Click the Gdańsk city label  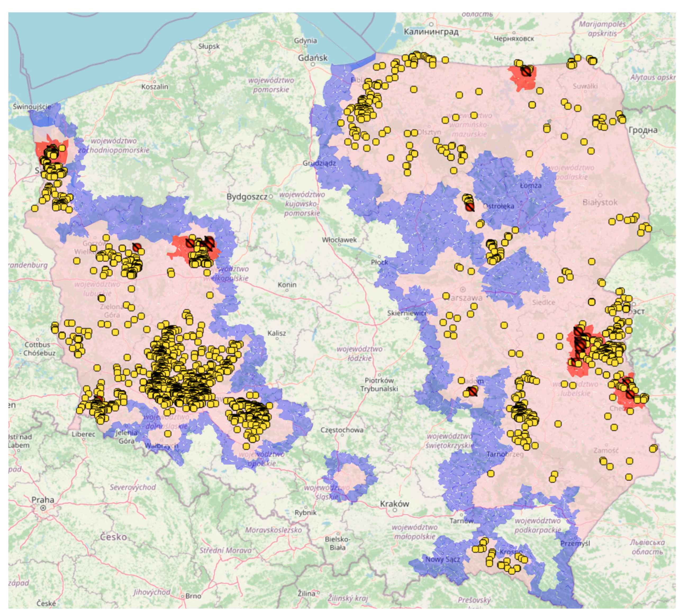(x=312, y=58)
